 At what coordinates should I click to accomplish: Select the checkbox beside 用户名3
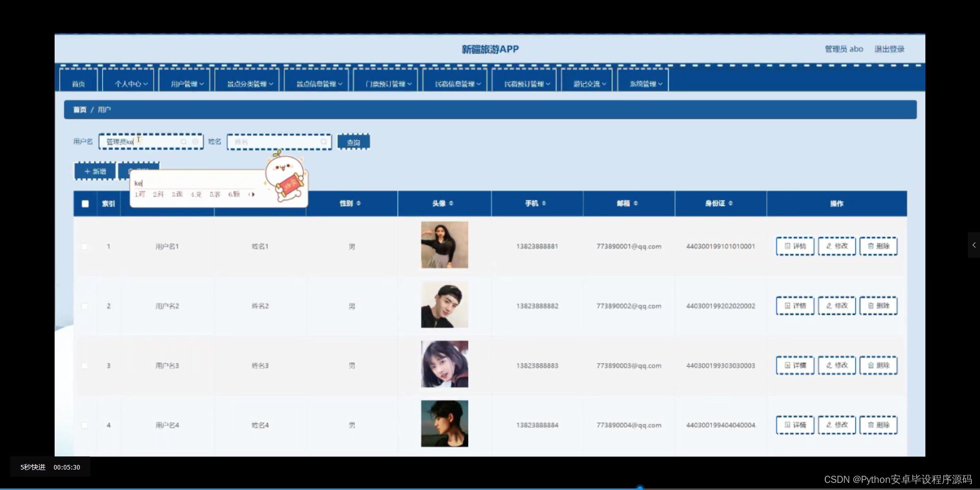click(x=85, y=365)
